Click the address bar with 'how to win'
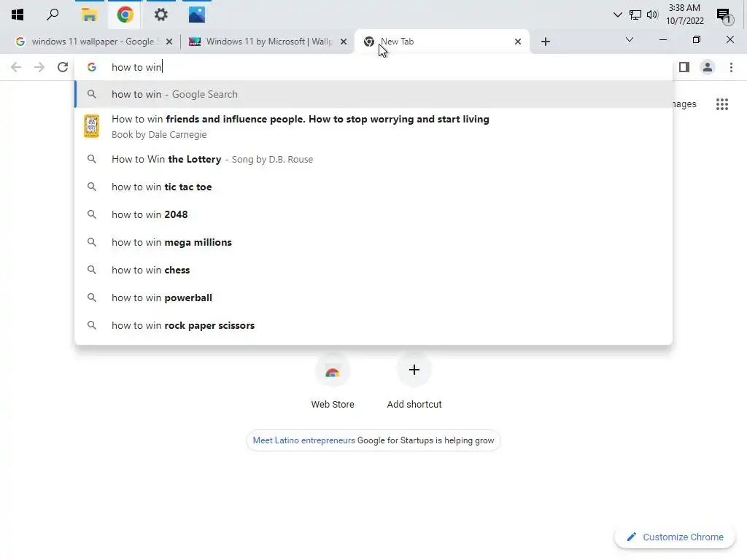 (x=373, y=67)
